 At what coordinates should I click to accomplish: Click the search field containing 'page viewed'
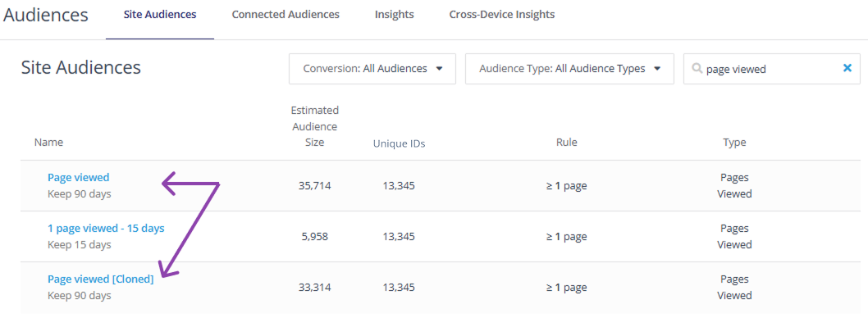tap(772, 69)
